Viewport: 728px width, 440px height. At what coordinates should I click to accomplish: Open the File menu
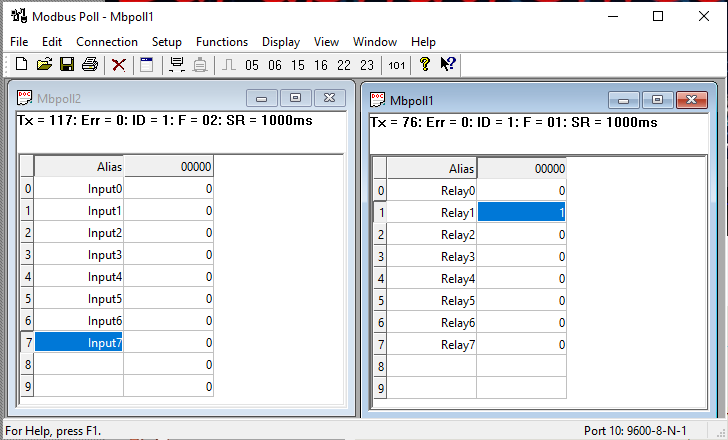pos(19,42)
